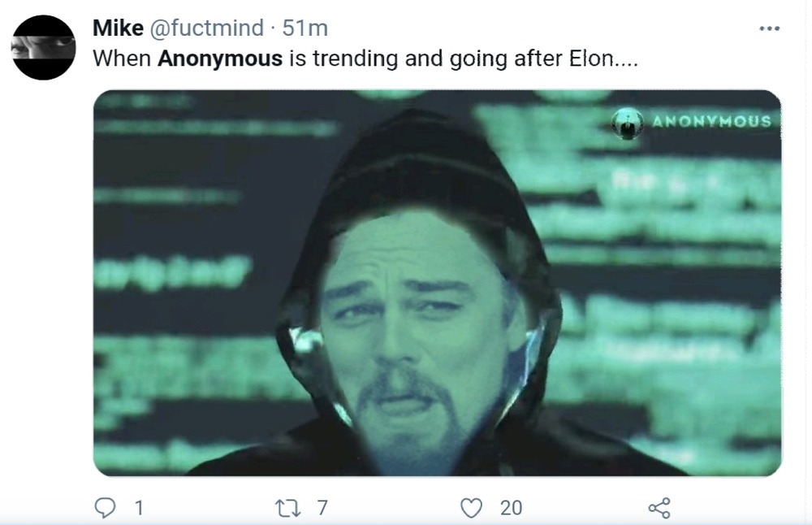The width and height of the screenshot is (812, 525).
Task: Retweet this post using the retweet icon
Action: pos(288,508)
